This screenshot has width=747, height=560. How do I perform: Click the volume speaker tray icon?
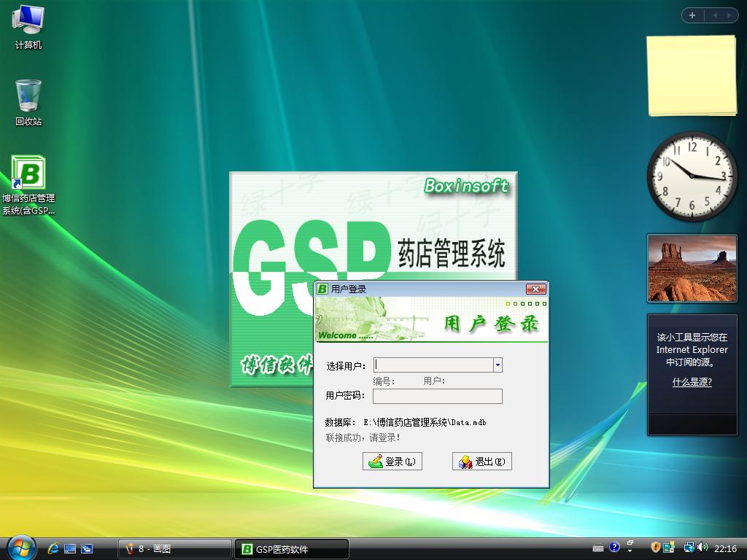[x=702, y=548]
